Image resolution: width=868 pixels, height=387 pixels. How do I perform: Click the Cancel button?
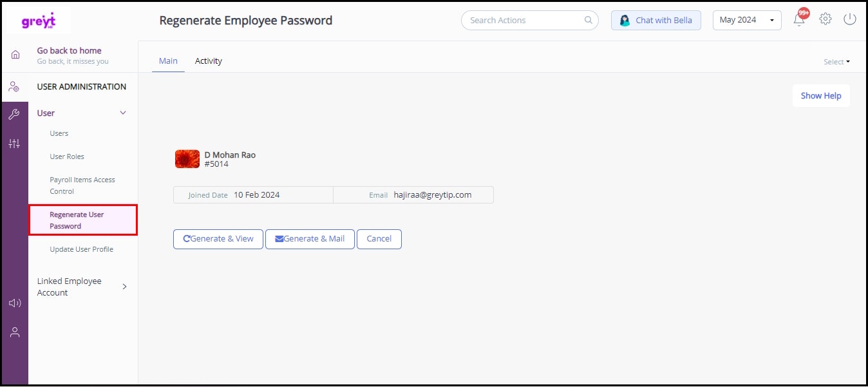click(379, 239)
